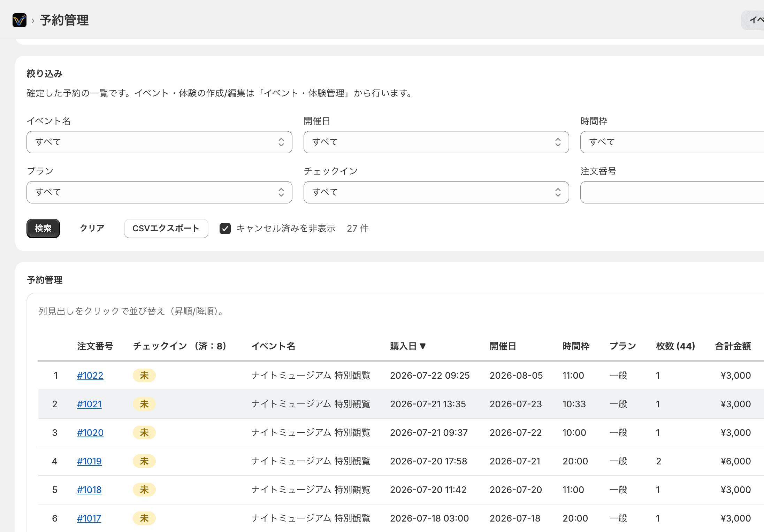Sort by 枚数 (44) column header
The height and width of the screenshot is (532, 764).
pyautogui.click(x=675, y=346)
